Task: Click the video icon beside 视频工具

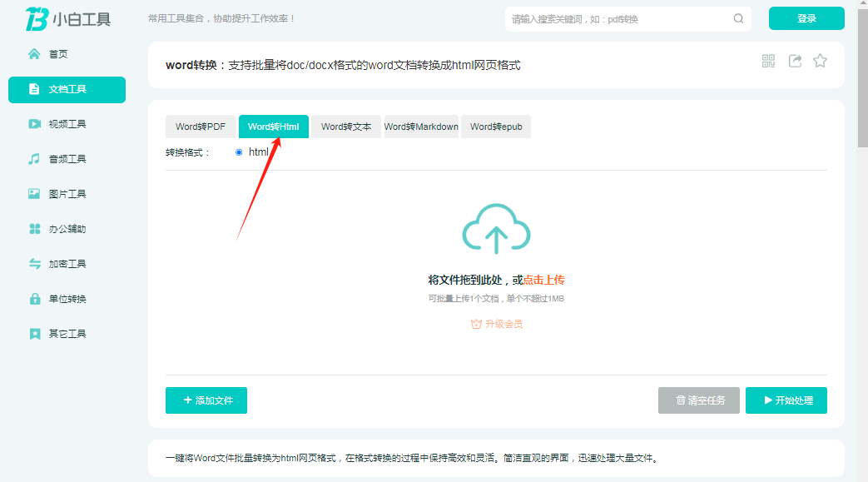Action: (x=34, y=124)
